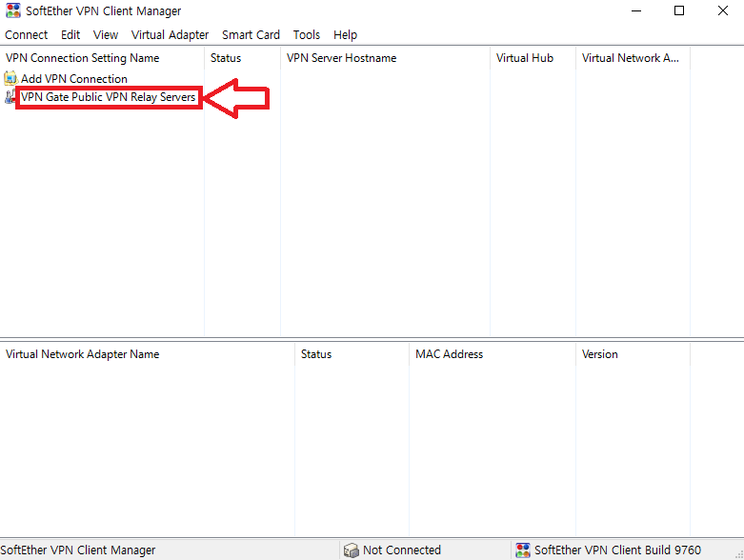Open the Virtual Adapter menu

[x=170, y=34]
